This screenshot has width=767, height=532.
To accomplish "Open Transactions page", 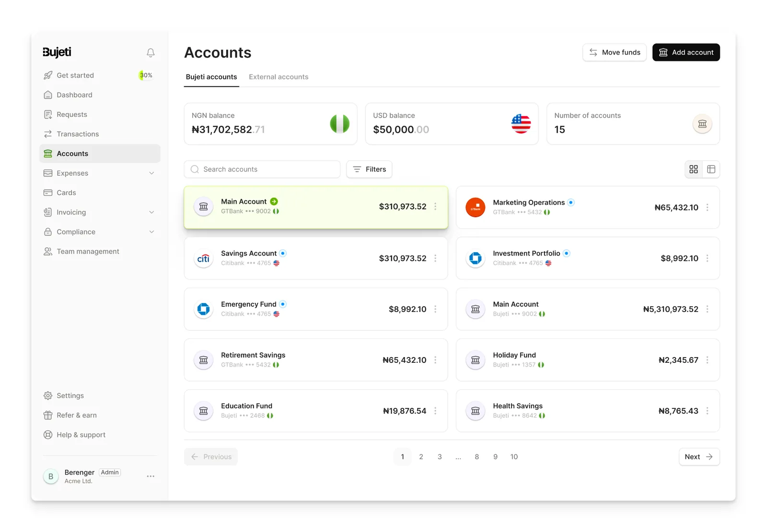I will pyautogui.click(x=100, y=134).
